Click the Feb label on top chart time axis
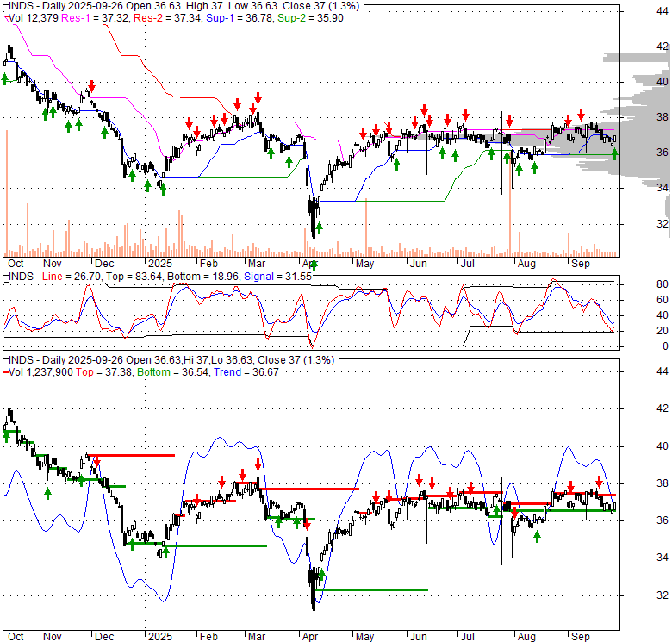672x642 pixels. pyautogui.click(x=208, y=264)
